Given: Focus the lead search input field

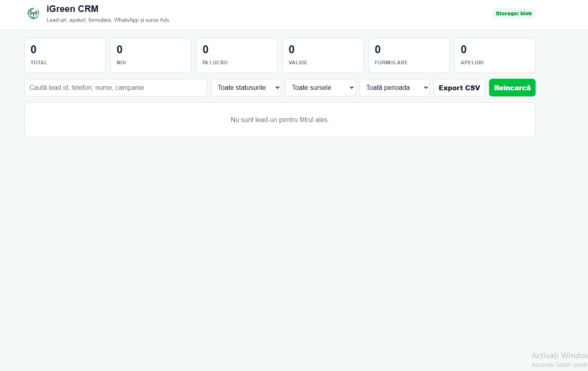Looking at the screenshot, I should pos(115,87).
